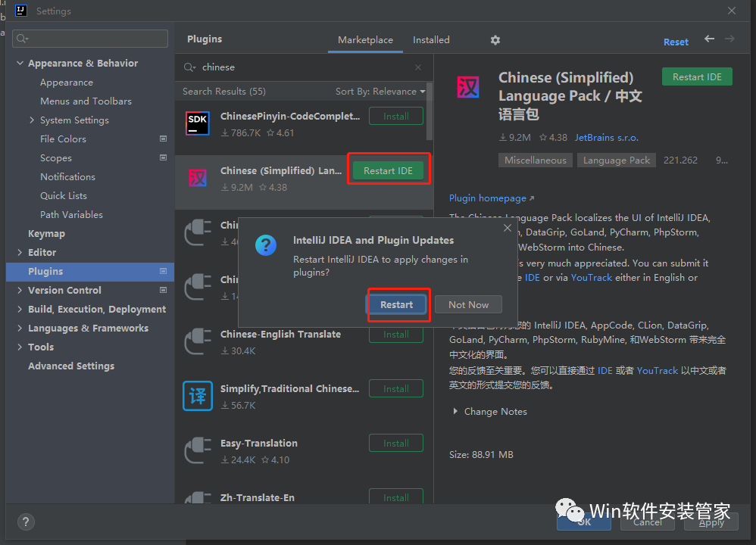This screenshot has width=756, height=545.
Task: Open the plugins gear settings menu
Action: (x=495, y=40)
